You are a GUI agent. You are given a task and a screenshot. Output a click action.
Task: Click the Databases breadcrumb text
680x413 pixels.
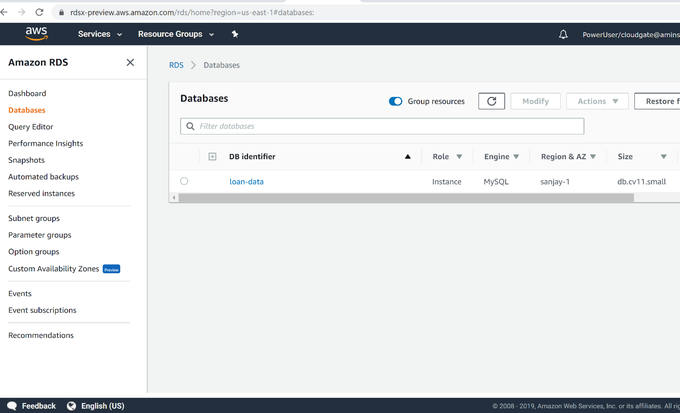point(221,65)
